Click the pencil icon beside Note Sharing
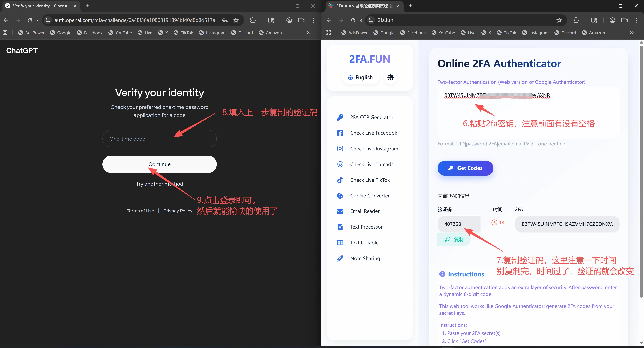 [340, 258]
